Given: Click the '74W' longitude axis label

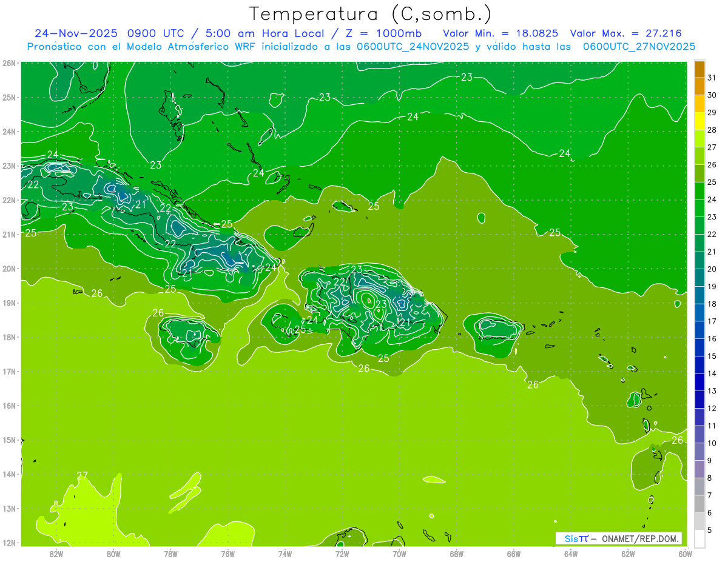Looking at the screenshot, I should click(x=285, y=554).
